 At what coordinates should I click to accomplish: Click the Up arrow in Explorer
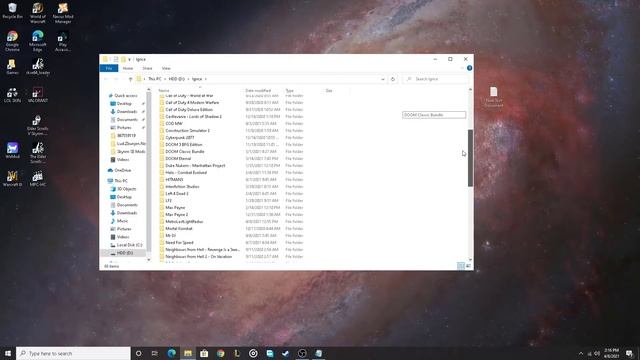[131, 79]
